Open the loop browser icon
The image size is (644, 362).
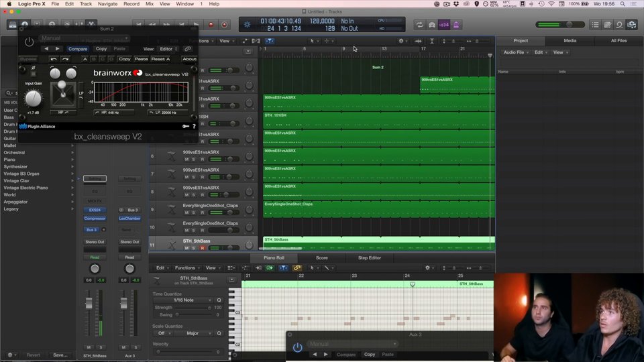pyautogui.click(x=619, y=25)
